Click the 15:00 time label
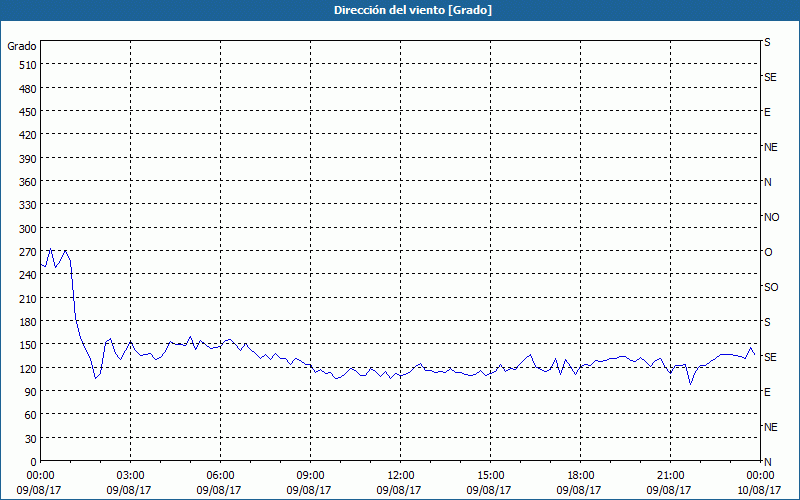The height and width of the screenshot is (500, 800). coord(490,476)
